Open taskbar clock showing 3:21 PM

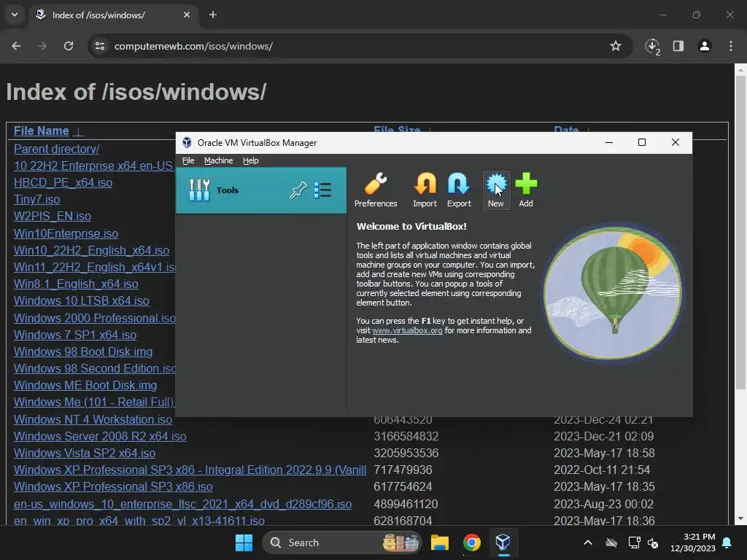click(693, 542)
